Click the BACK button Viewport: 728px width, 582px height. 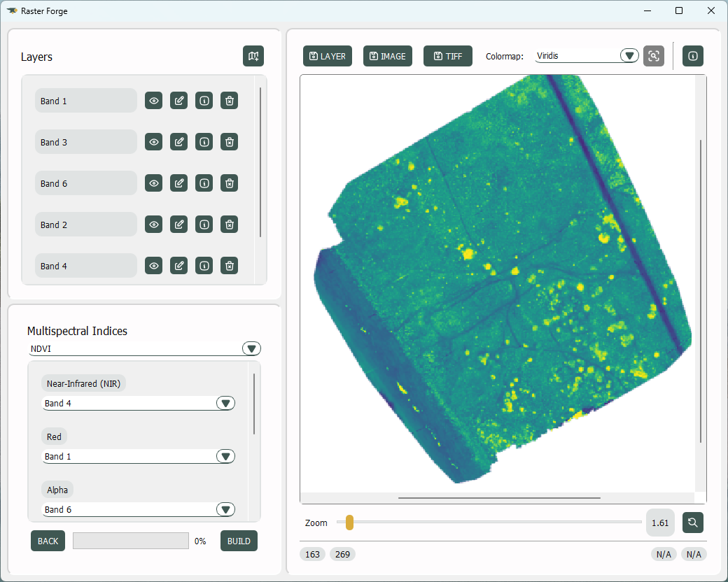click(x=48, y=541)
